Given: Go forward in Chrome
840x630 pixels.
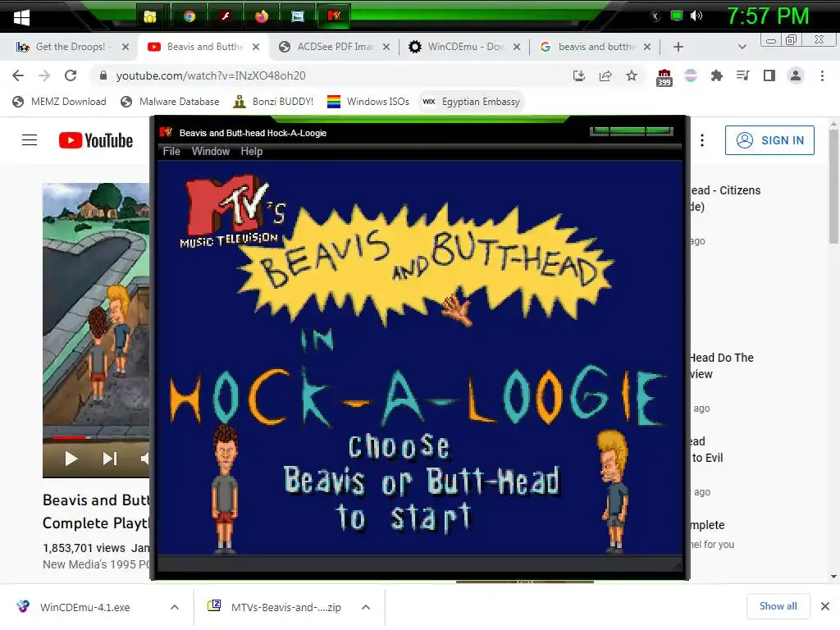Looking at the screenshot, I should (44, 75).
